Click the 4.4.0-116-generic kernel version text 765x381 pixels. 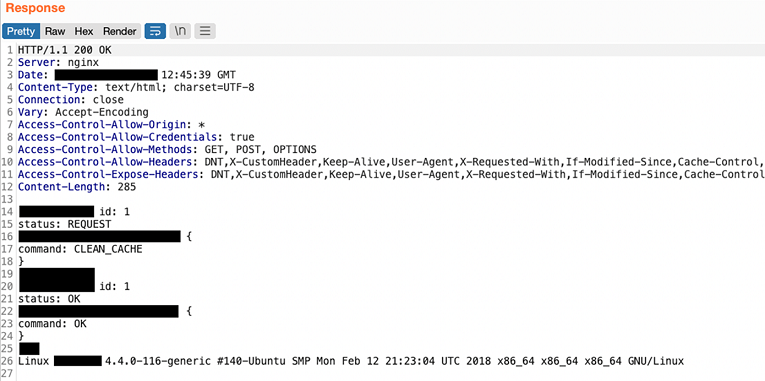[x=159, y=361]
